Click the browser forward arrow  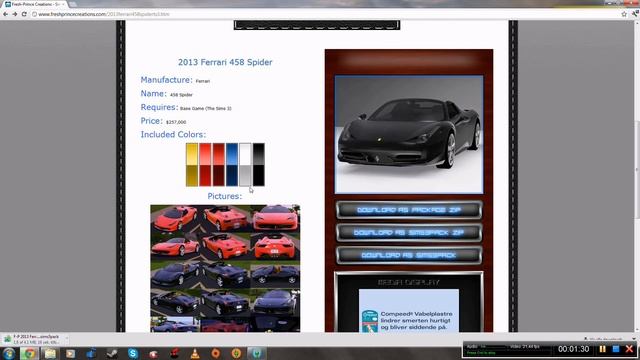pyautogui.click(x=15, y=14)
